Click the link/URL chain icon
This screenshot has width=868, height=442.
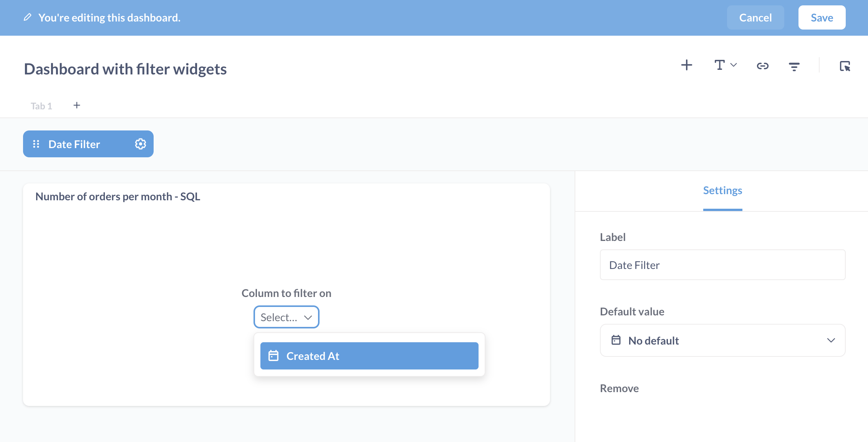click(762, 66)
